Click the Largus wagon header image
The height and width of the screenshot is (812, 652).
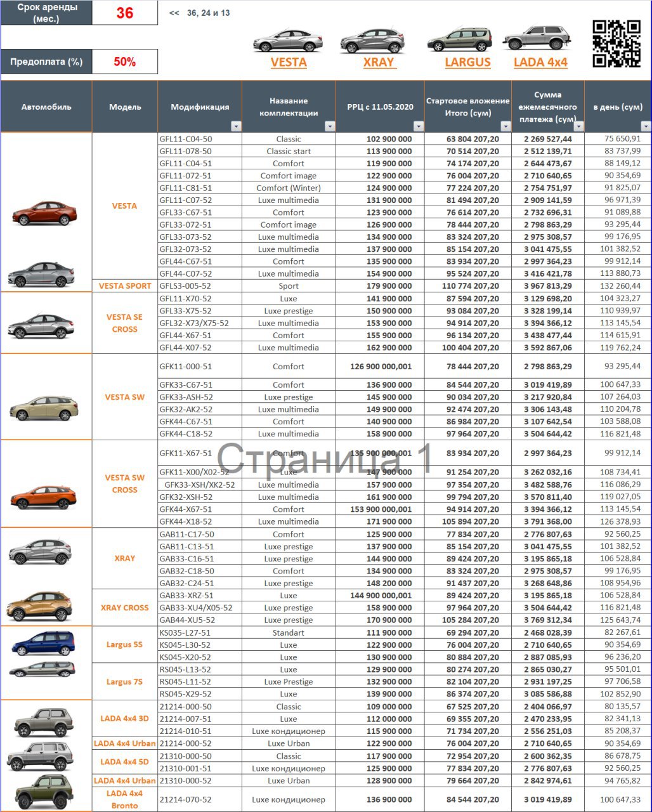pos(459,39)
